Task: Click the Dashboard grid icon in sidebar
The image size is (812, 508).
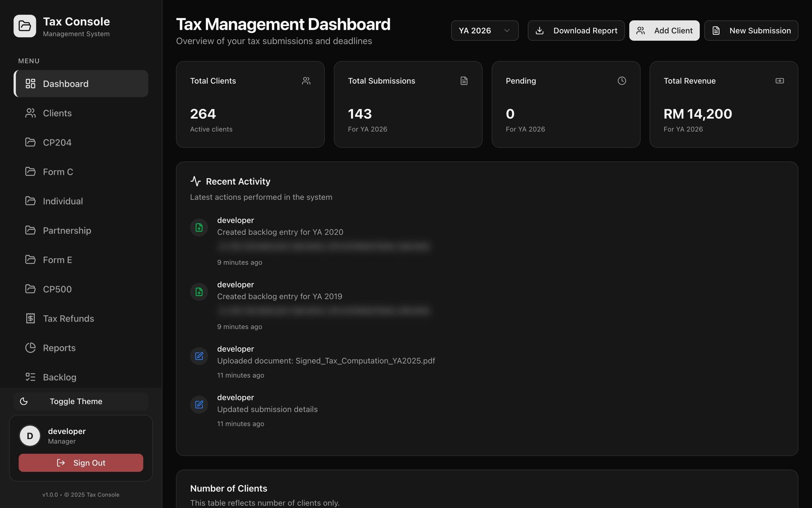Action: pos(31,84)
